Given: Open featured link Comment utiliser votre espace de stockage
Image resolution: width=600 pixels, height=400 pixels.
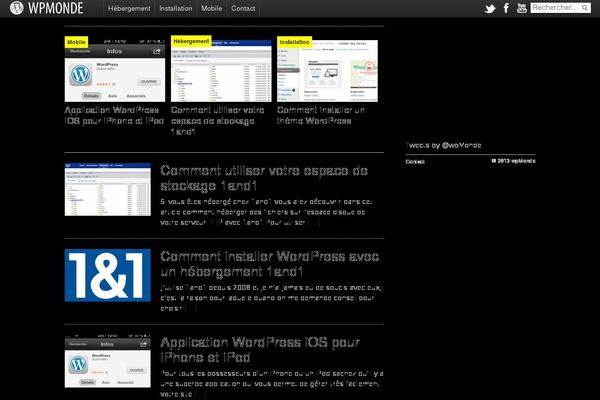Looking at the screenshot, I should click(x=217, y=121).
